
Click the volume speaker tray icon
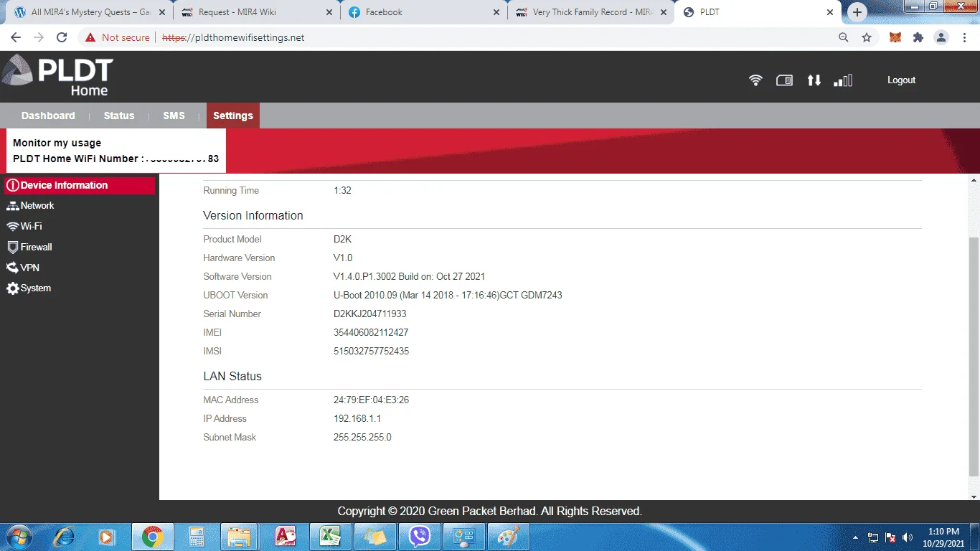tap(908, 537)
